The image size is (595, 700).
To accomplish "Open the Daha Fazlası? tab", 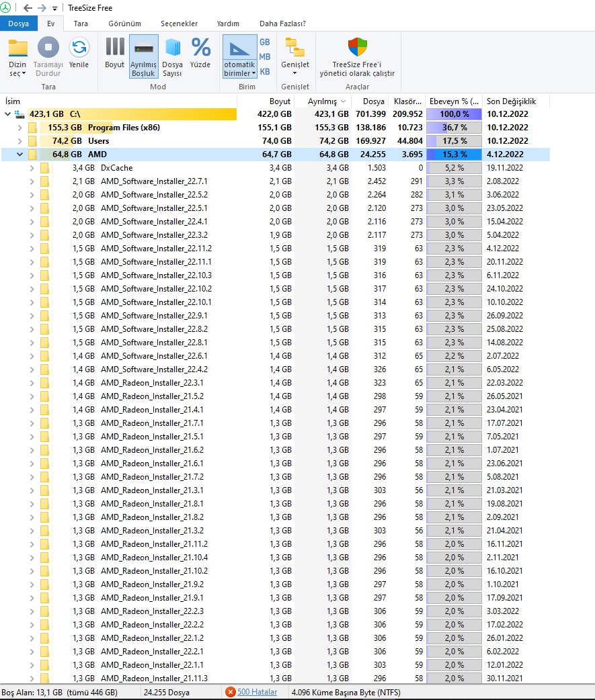I will 283,24.
